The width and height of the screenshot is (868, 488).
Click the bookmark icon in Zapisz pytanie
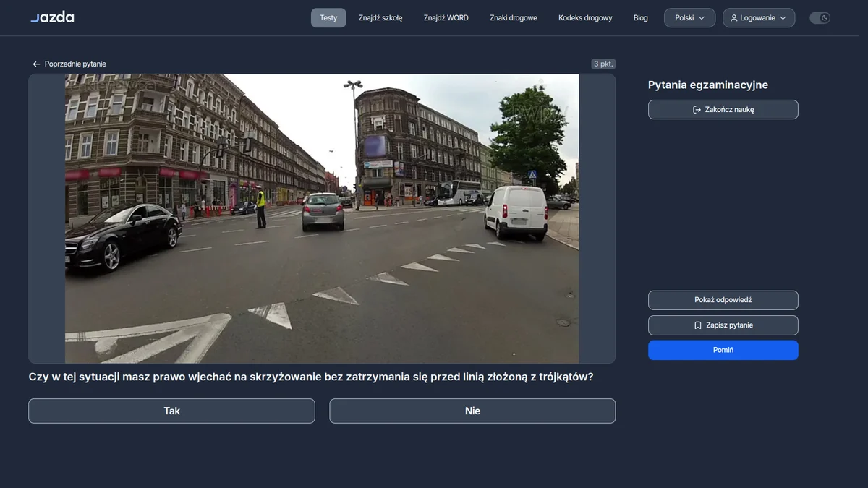pos(698,325)
